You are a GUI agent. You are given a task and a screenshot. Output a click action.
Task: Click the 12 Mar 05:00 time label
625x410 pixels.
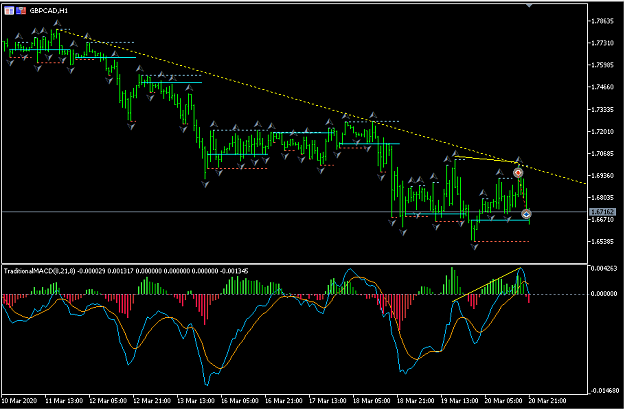(108, 400)
